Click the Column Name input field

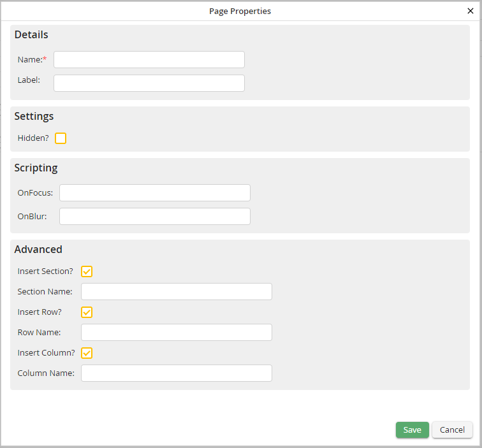177,373
